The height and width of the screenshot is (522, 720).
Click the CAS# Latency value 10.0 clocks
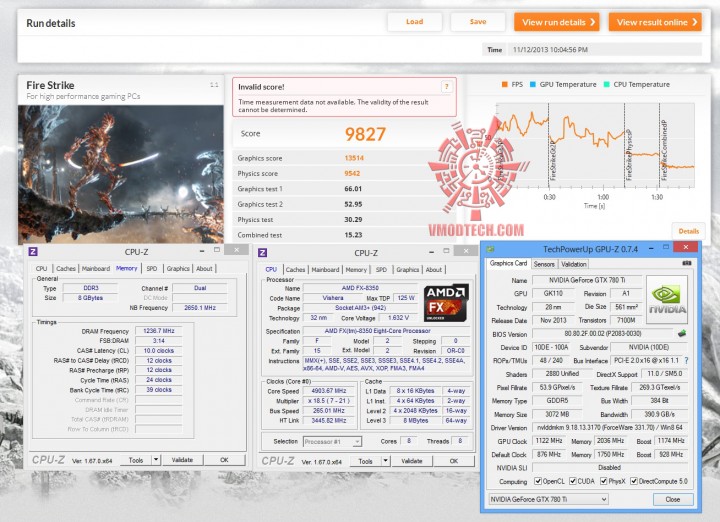pyautogui.click(x=159, y=350)
